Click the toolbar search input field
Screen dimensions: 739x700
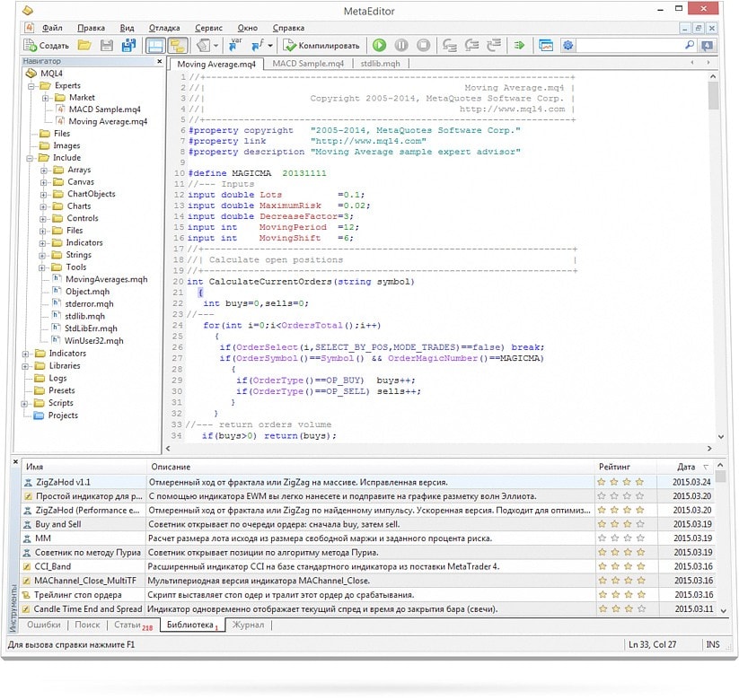629,45
